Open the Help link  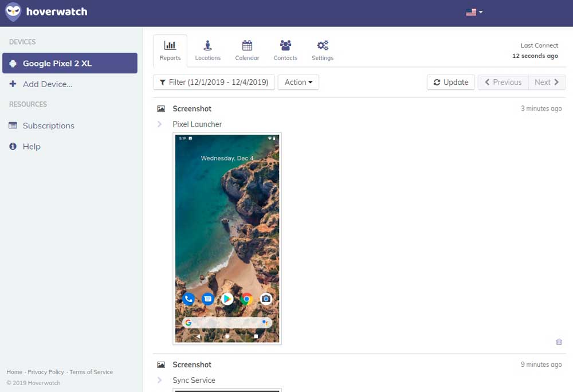tap(32, 147)
